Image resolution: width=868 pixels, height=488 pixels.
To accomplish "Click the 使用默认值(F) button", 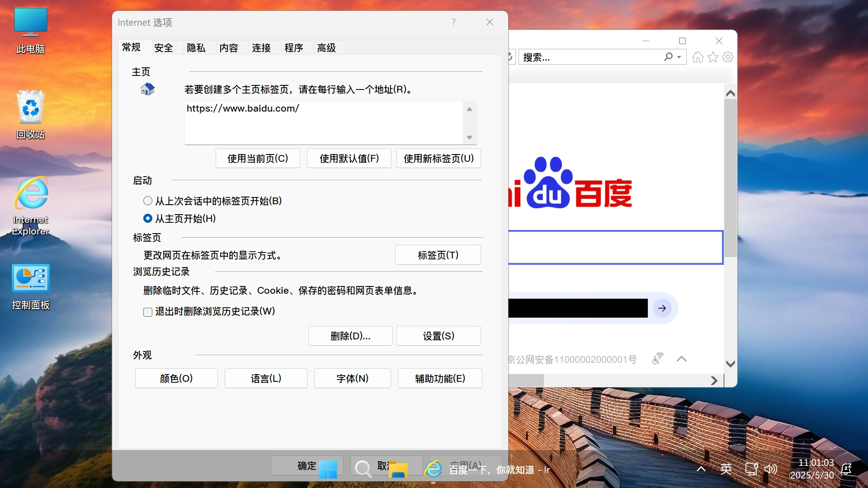I will click(349, 158).
